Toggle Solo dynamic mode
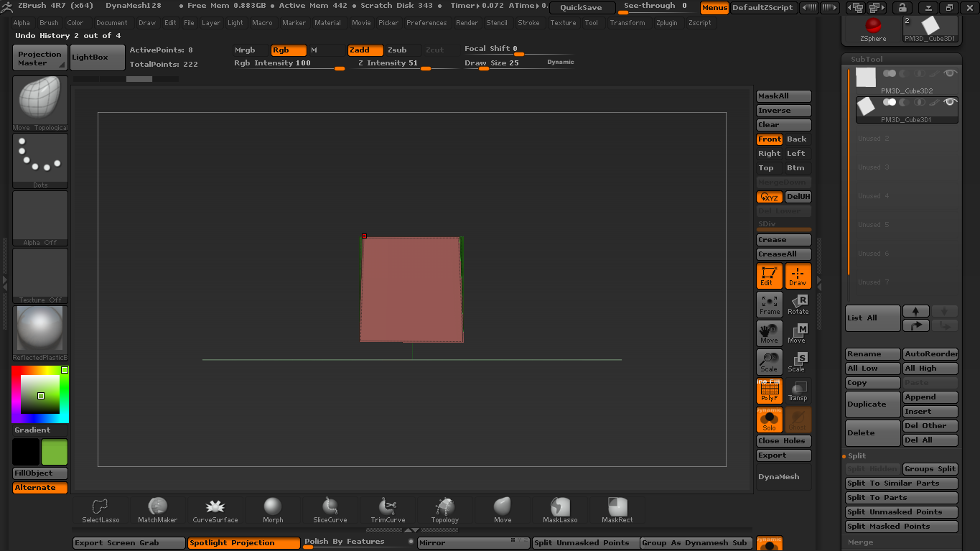 tap(770, 420)
